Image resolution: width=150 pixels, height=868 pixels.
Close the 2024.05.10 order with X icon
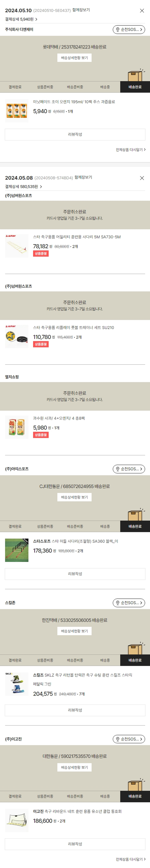(142, 11)
